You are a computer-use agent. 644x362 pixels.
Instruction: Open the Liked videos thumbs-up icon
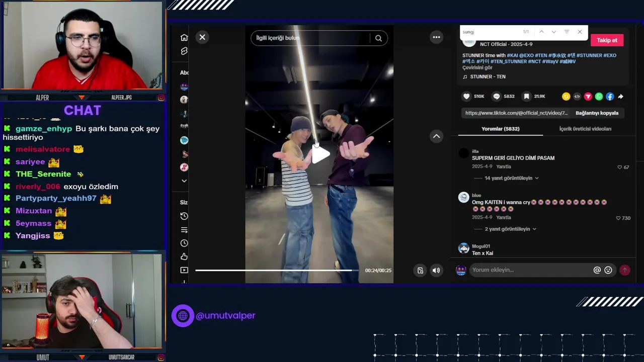[x=184, y=257]
